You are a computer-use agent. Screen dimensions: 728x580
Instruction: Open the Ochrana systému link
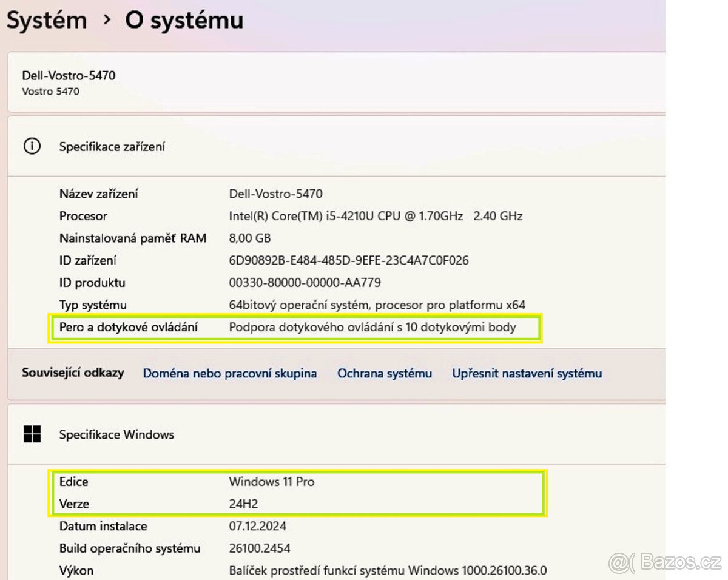click(x=385, y=373)
